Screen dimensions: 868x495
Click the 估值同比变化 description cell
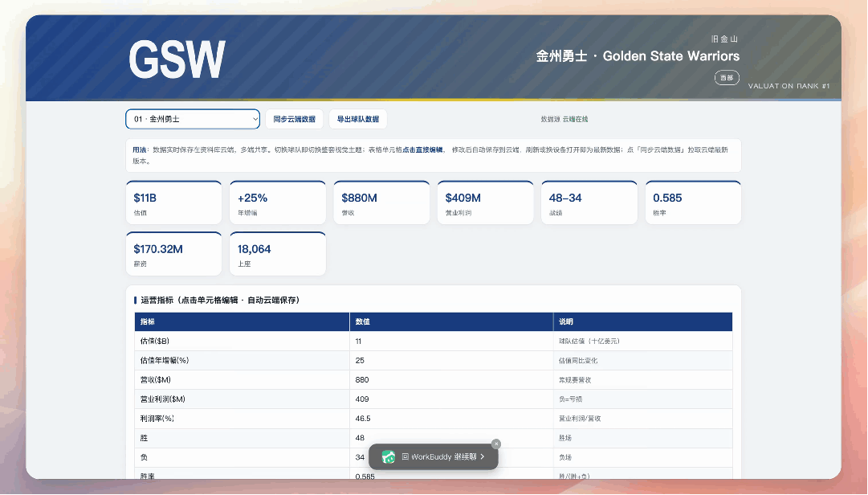click(642, 361)
